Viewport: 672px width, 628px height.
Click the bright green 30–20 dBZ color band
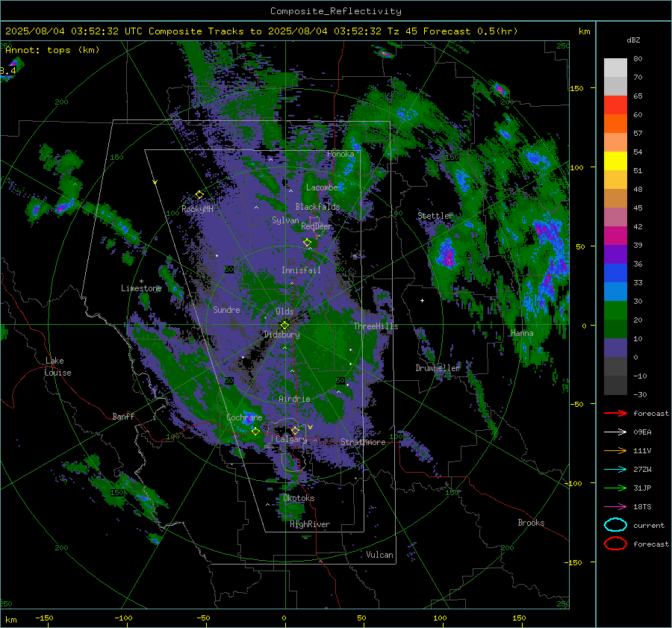[x=615, y=311]
